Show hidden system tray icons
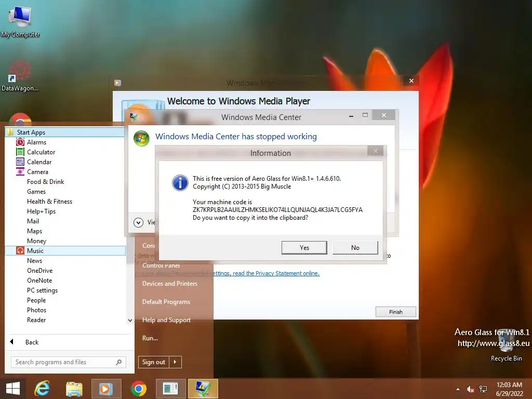Image resolution: width=532 pixels, height=399 pixels. click(x=458, y=389)
